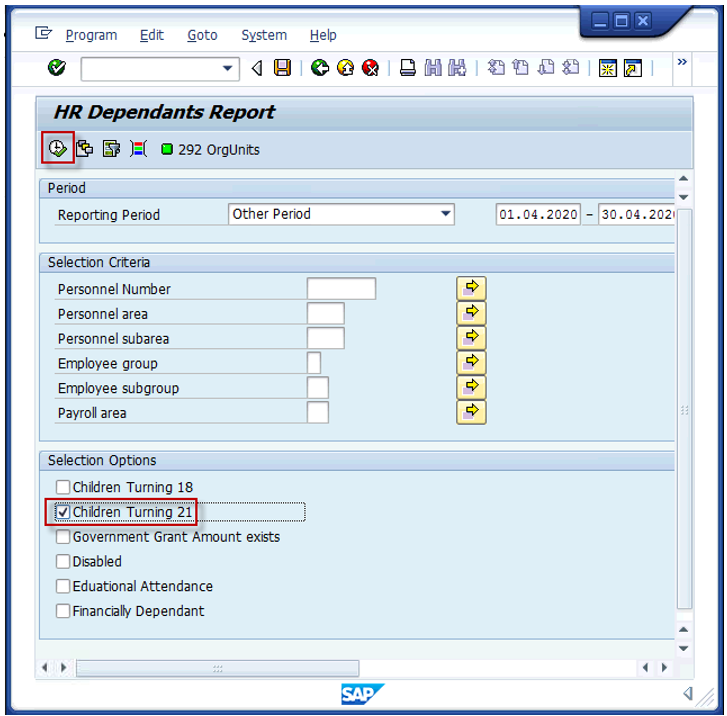Go to First Page icon
The height and width of the screenshot is (716, 727).
tap(496, 68)
